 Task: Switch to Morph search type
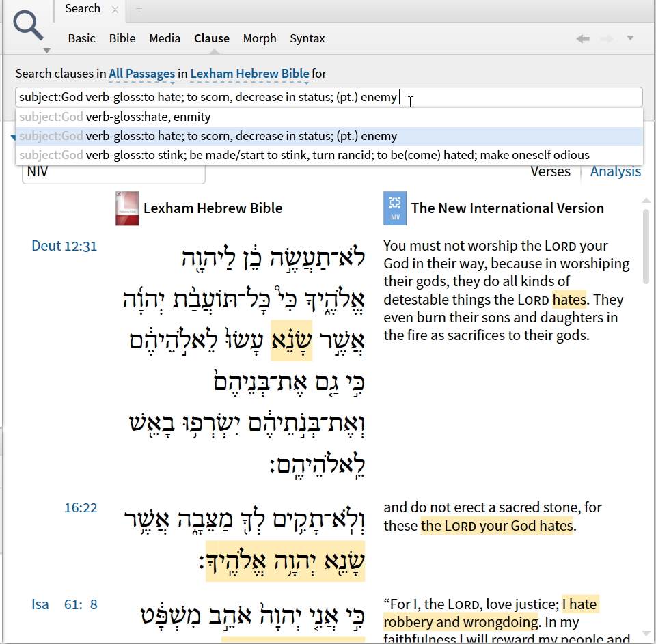point(260,38)
